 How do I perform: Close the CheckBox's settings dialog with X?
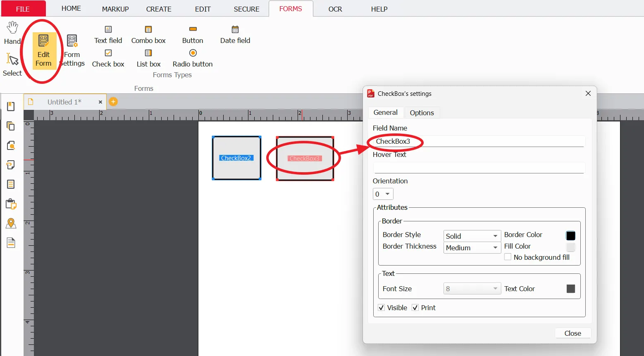coord(588,93)
